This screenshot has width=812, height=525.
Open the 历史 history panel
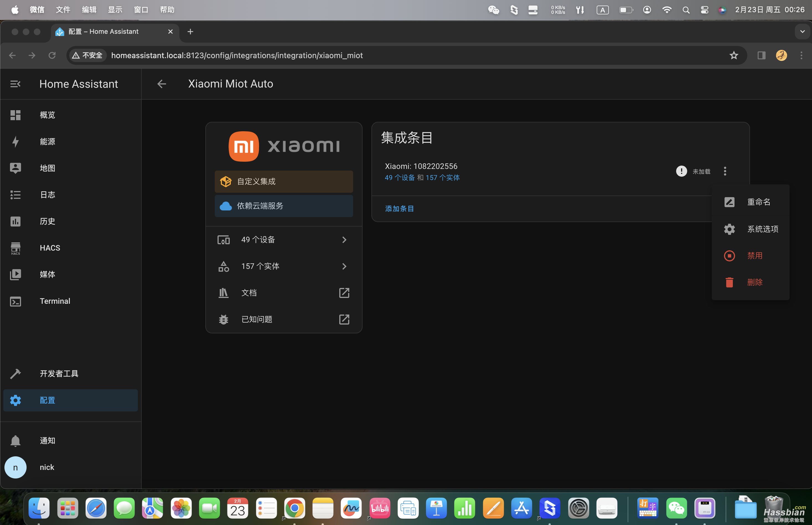71,221
